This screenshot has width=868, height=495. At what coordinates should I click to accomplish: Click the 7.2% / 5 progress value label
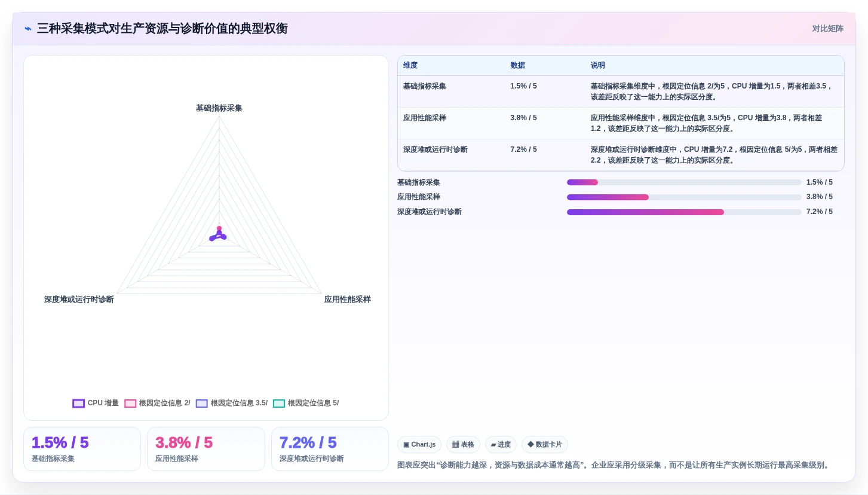click(820, 212)
